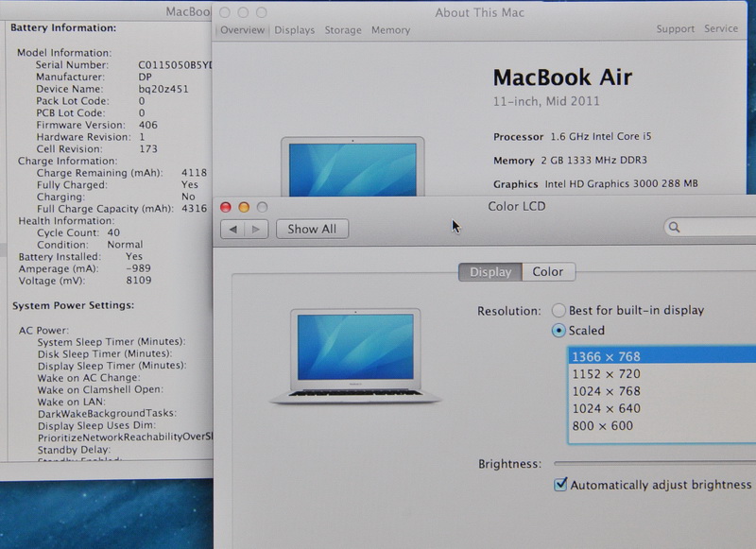Switch to the Color tab
Image resolution: width=756 pixels, height=549 pixels.
coord(548,272)
